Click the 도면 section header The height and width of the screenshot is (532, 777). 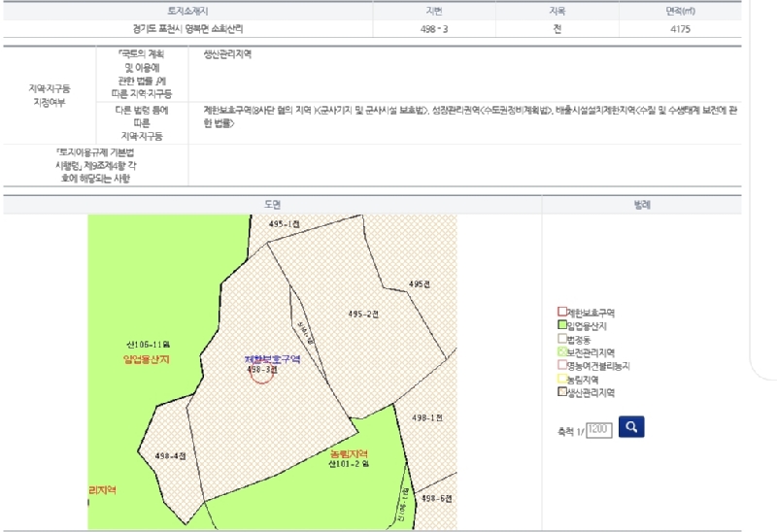[x=272, y=205]
